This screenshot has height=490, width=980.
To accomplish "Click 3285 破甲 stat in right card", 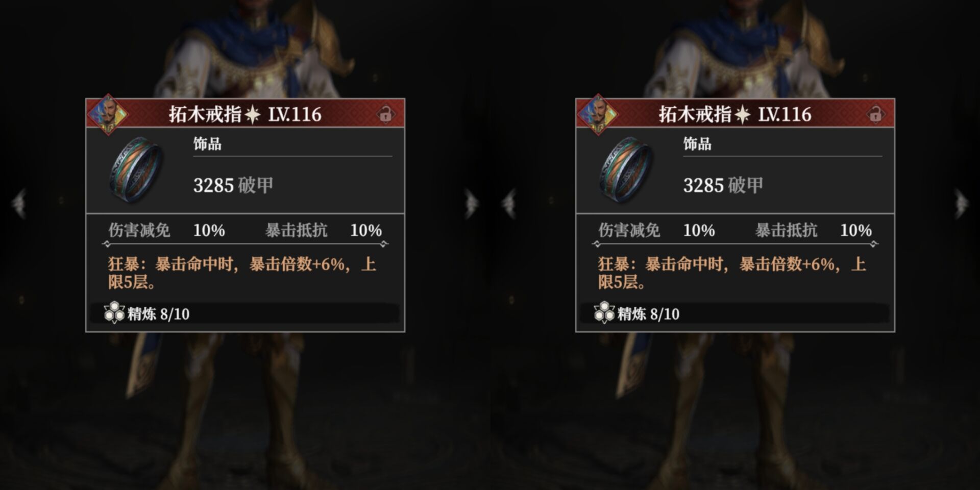I will (723, 185).
